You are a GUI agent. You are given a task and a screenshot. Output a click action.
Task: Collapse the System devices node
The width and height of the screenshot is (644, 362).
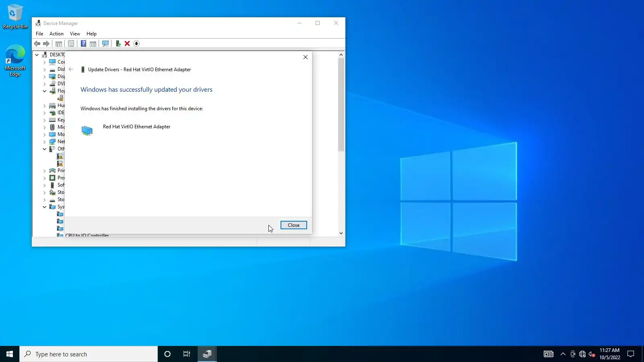click(45, 207)
